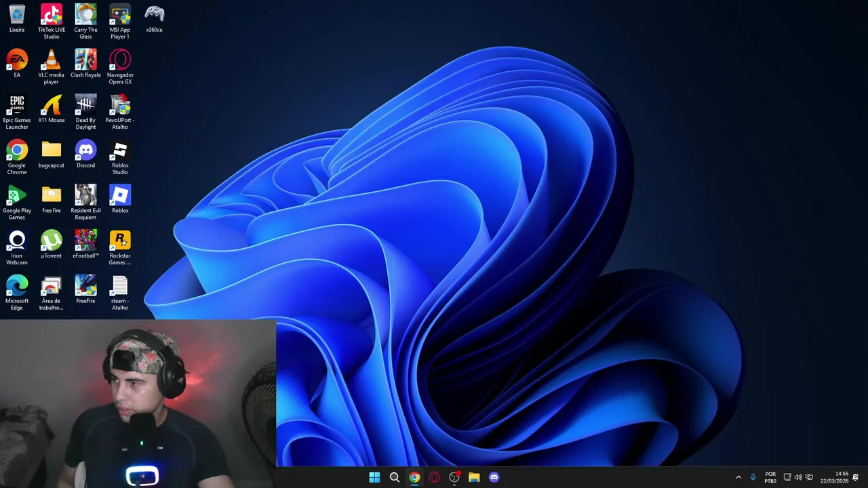Click the microphone tray icon
The image size is (868, 488).
(x=753, y=477)
